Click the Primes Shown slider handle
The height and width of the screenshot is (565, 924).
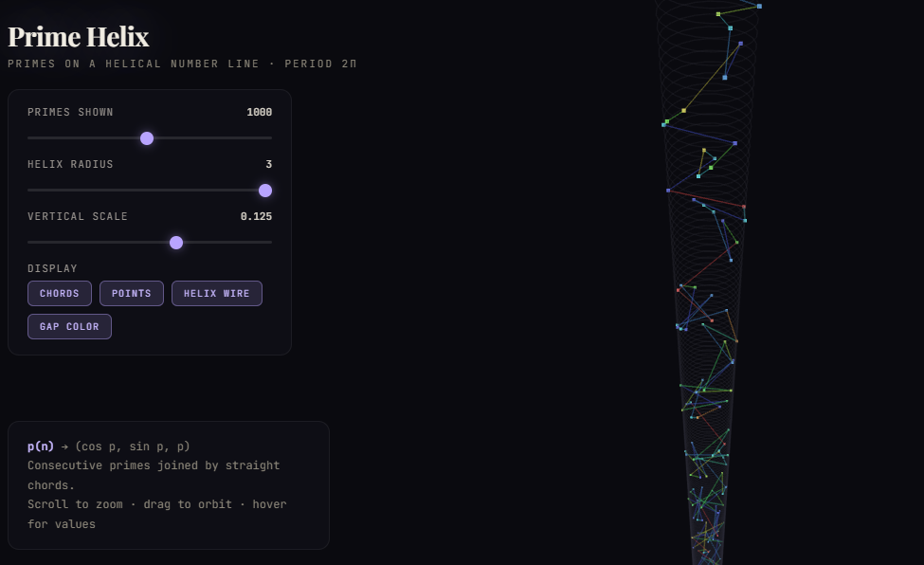[x=147, y=138]
